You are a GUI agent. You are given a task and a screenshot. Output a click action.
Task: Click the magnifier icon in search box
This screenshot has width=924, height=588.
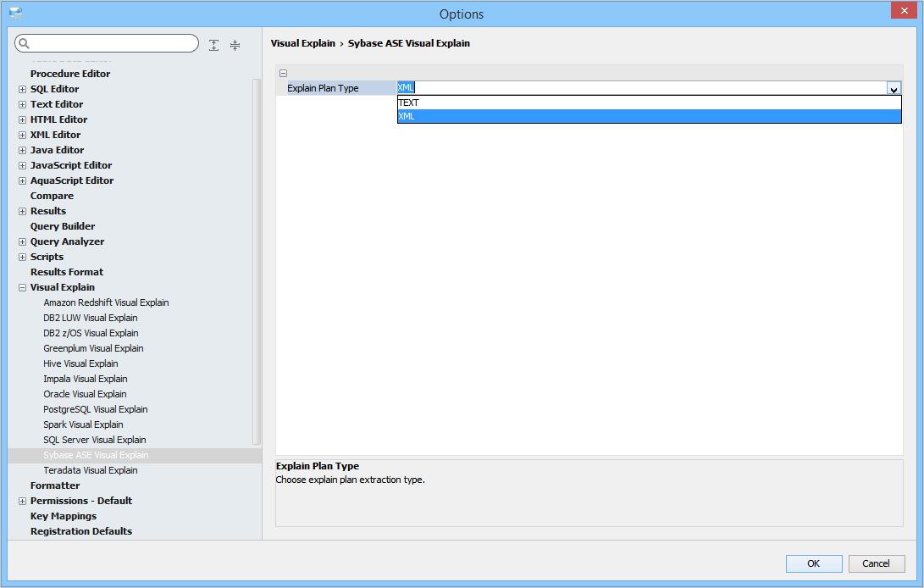[x=24, y=43]
